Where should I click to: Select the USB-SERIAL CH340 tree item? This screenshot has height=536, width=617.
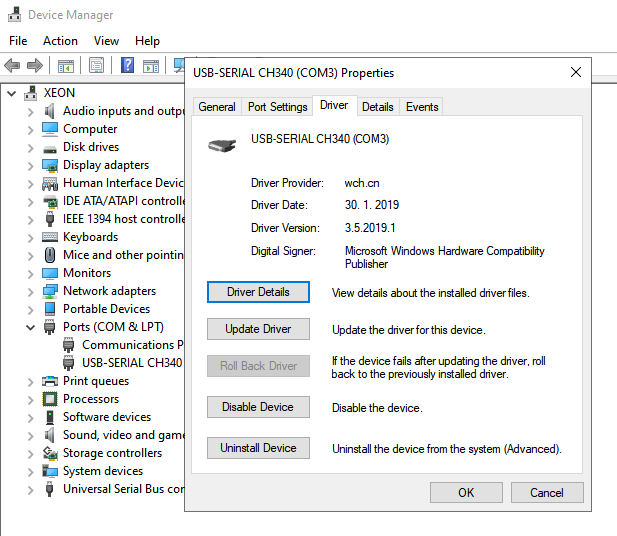tap(132, 363)
